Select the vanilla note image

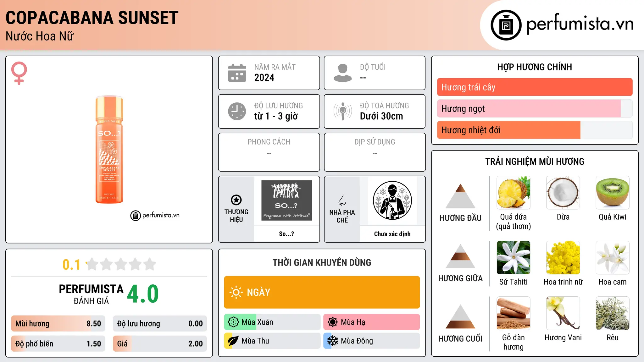click(x=563, y=313)
